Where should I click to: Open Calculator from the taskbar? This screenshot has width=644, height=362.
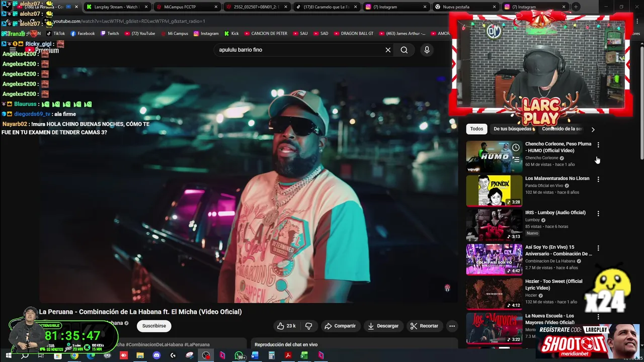tap(272, 355)
